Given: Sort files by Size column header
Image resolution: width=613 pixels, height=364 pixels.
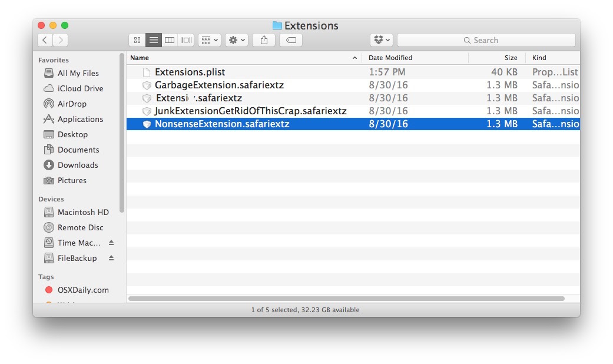Looking at the screenshot, I should (x=511, y=58).
